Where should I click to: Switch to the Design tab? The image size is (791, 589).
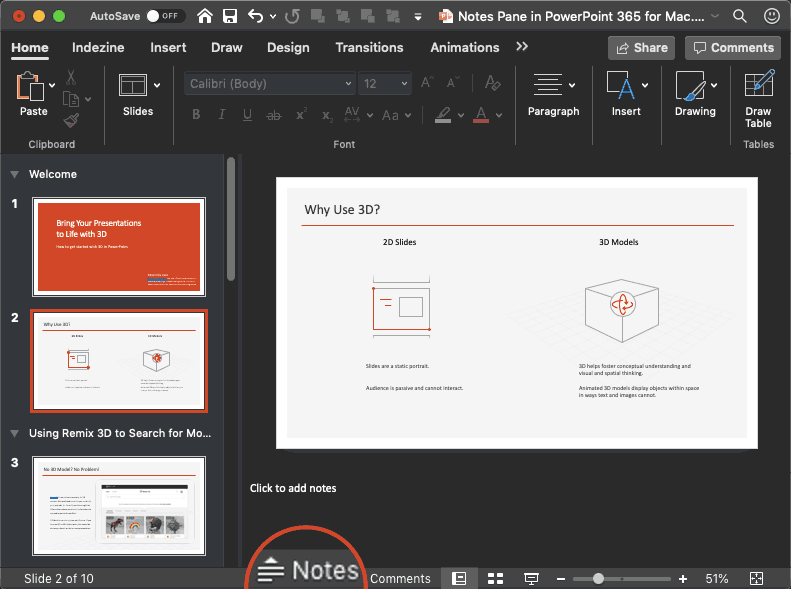[x=288, y=47]
